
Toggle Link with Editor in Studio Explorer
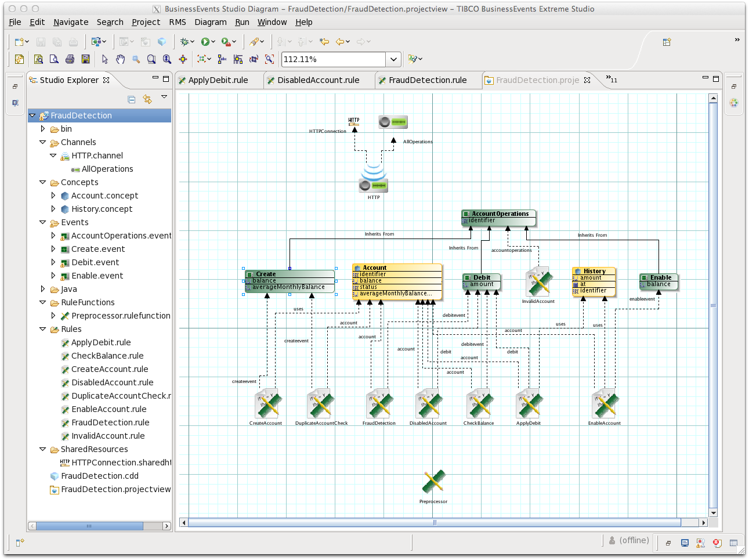coord(147,100)
